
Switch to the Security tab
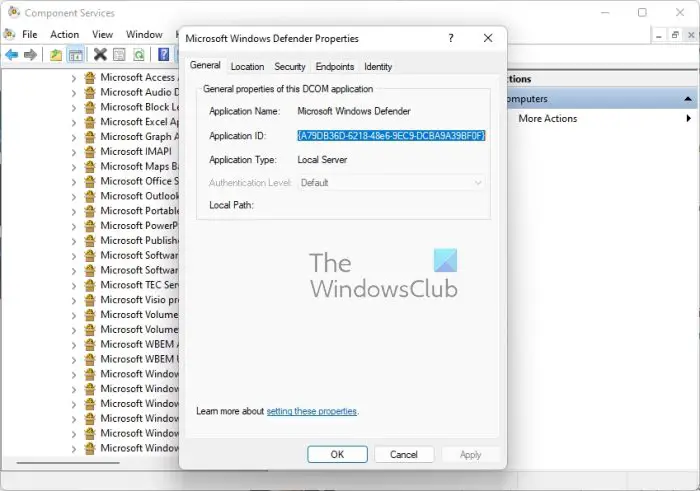click(290, 67)
